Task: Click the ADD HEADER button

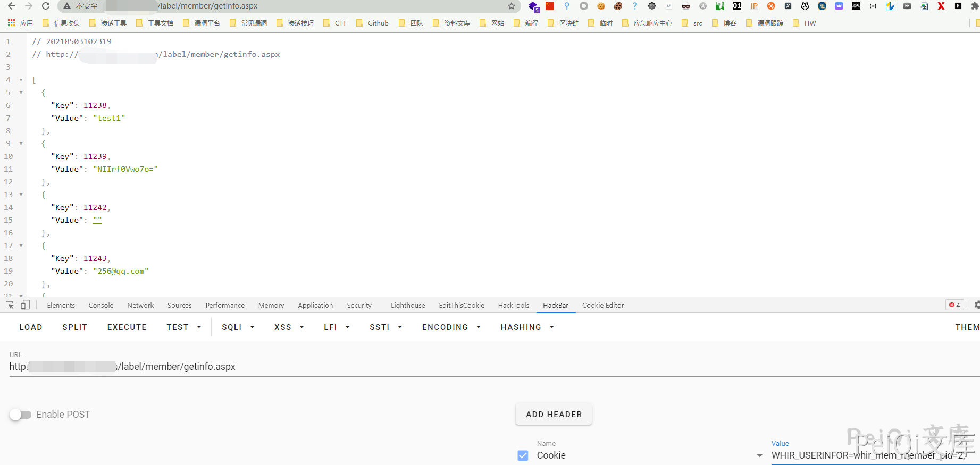Action: [554, 415]
